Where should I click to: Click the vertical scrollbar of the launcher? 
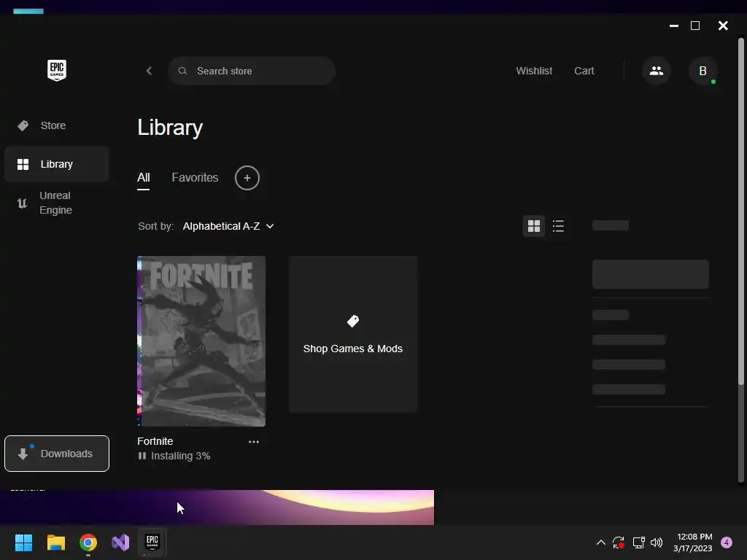click(741, 211)
